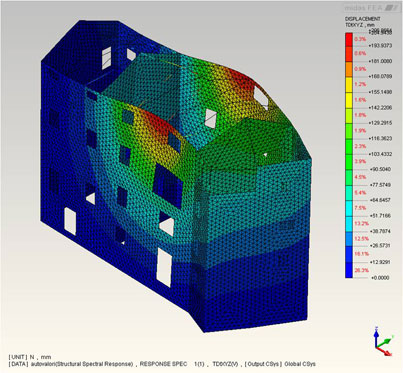Pick the cyan 7.5% legend color band
This screenshot has height=373, width=403.
click(349, 208)
